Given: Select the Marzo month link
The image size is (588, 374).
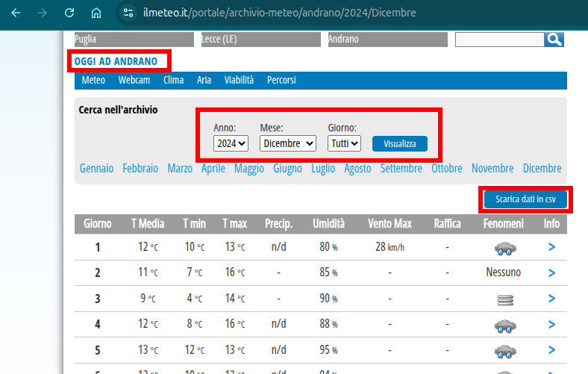Looking at the screenshot, I should pyautogui.click(x=180, y=169).
